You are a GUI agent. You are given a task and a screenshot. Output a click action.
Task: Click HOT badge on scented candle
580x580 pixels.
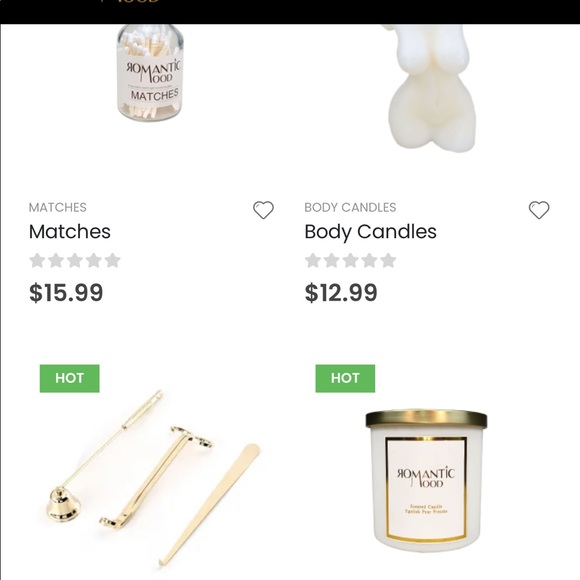345,378
